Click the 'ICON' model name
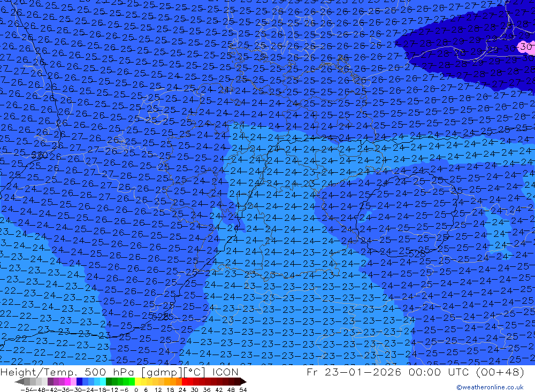 coord(225,372)
